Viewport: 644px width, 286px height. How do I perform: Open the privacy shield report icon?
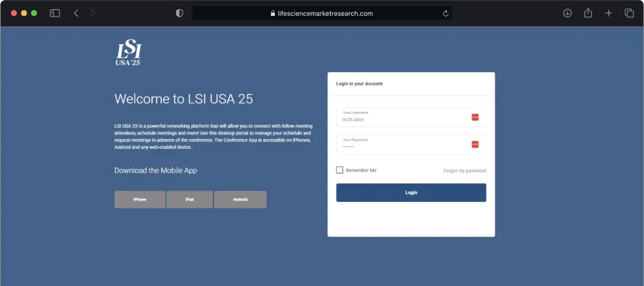179,13
